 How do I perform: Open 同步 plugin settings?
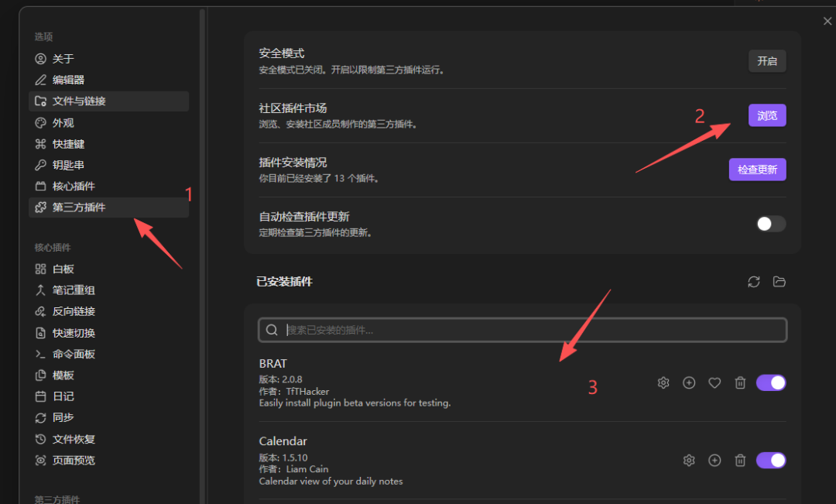coord(109,417)
